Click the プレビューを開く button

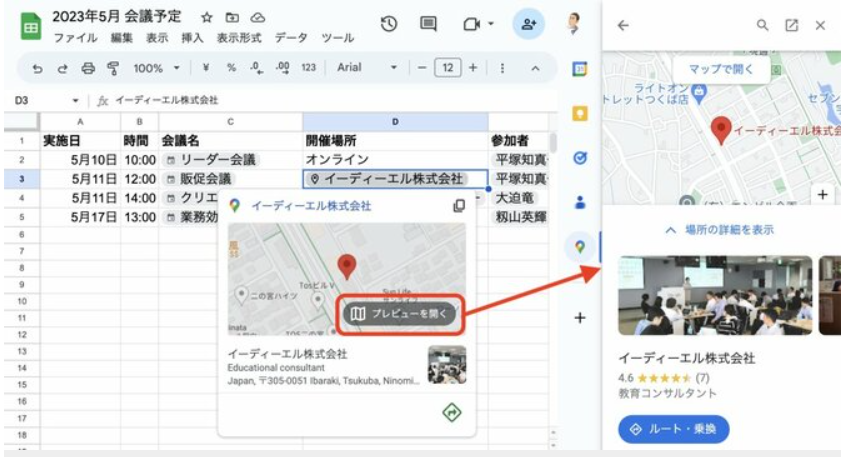pos(400,314)
